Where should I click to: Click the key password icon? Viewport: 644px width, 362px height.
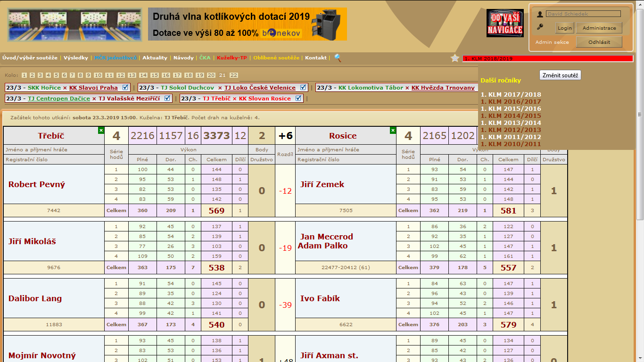540,27
